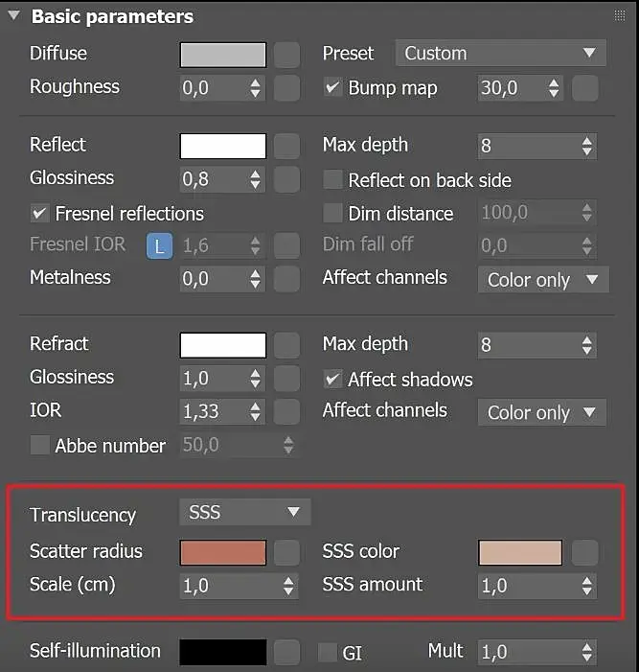Click the Reflect Glossiness spinner arrows
The width and height of the screenshot is (639, 672).
pyautogui.click(x=255, y=179)
